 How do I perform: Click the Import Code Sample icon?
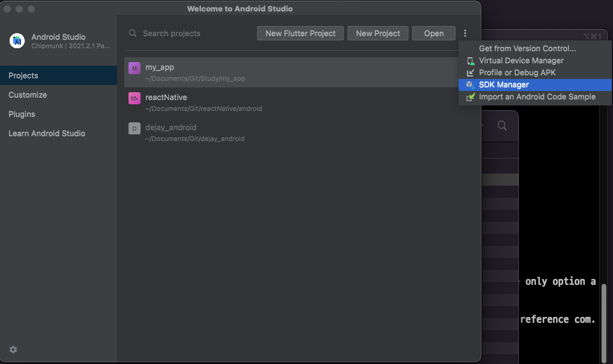[x=471, y=97]
